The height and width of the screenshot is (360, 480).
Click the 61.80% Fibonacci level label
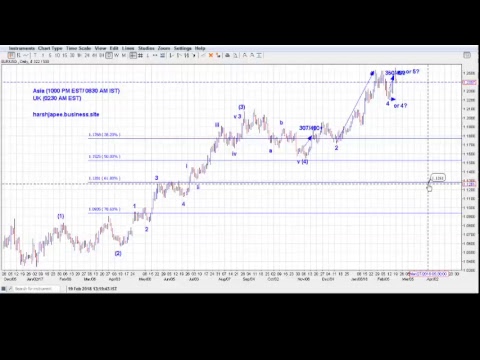[x=104, y=178]
